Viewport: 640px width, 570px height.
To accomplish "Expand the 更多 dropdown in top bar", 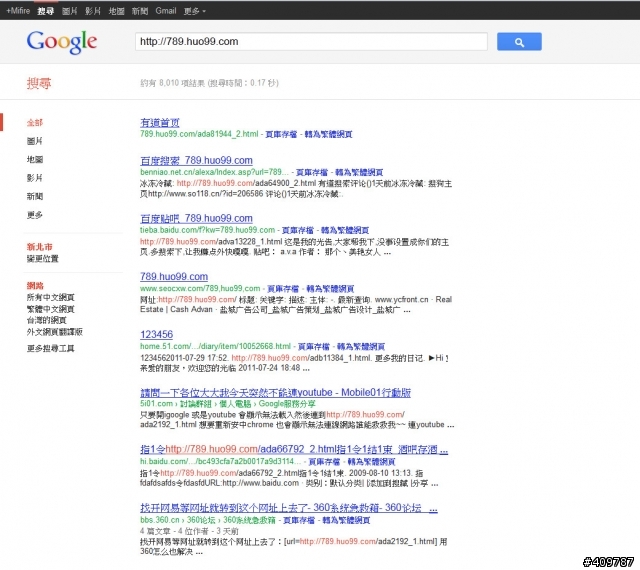I will [194, 11].
